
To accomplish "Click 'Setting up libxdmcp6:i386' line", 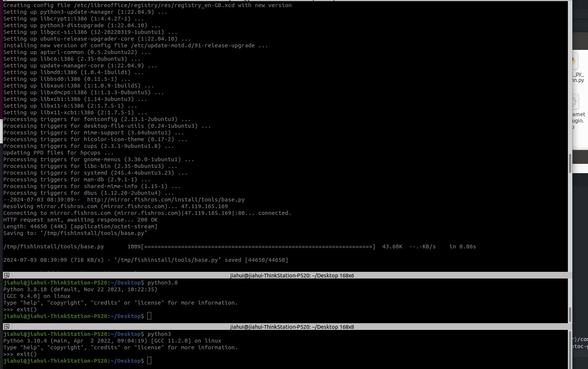I will click(x=83, y=92).
